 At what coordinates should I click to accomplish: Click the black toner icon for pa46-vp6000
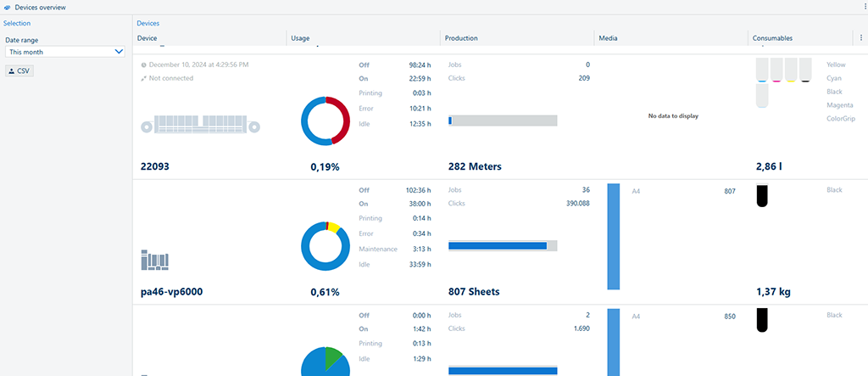point(761,196)
